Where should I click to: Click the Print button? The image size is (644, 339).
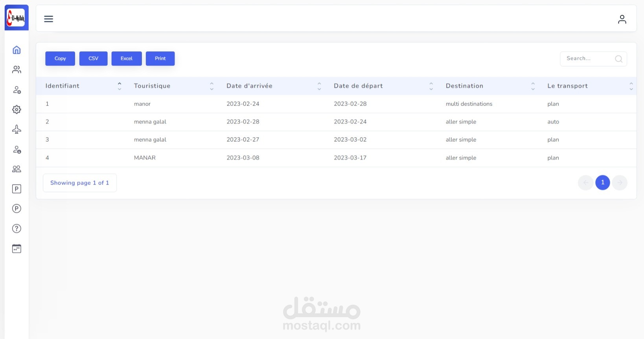click(x=160, y=59)
